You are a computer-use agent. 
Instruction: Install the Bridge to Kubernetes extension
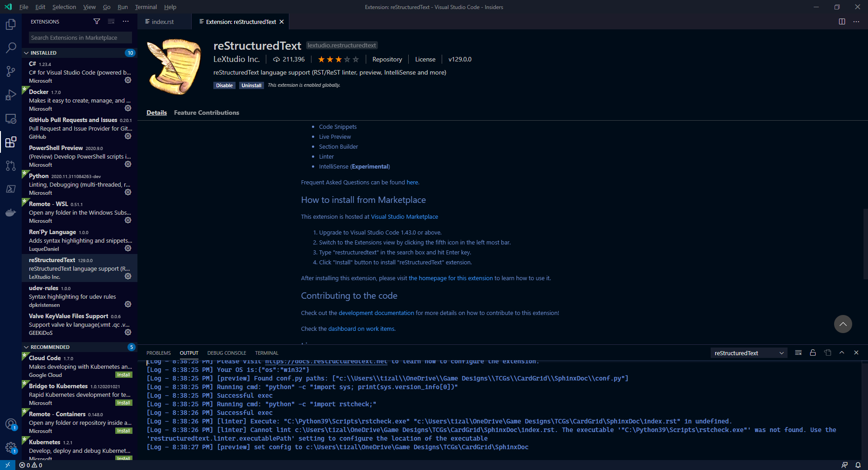click(x=123, y=402)
